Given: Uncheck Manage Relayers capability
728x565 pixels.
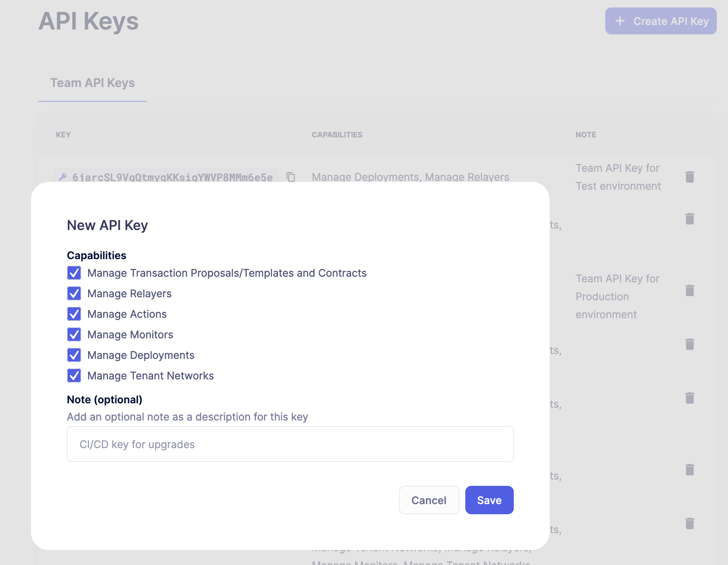Looking at the screenshot, I should coord(74,294).
